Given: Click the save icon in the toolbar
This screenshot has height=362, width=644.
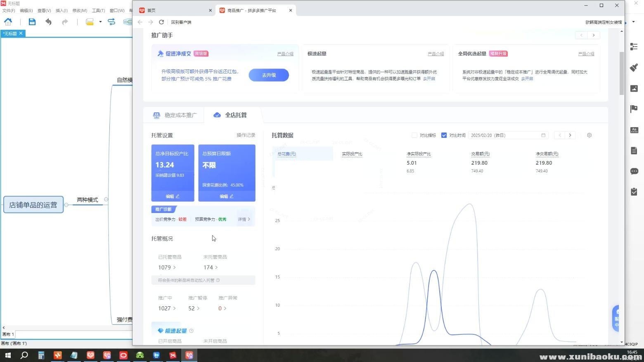Looking at the screenshot, I should pyautogui.click(x=32, y=22).
